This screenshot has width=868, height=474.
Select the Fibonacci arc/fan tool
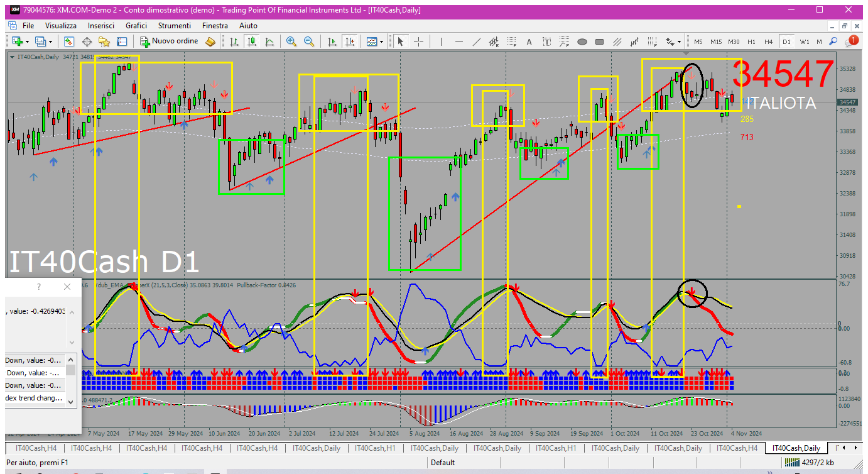pos(565,41)
